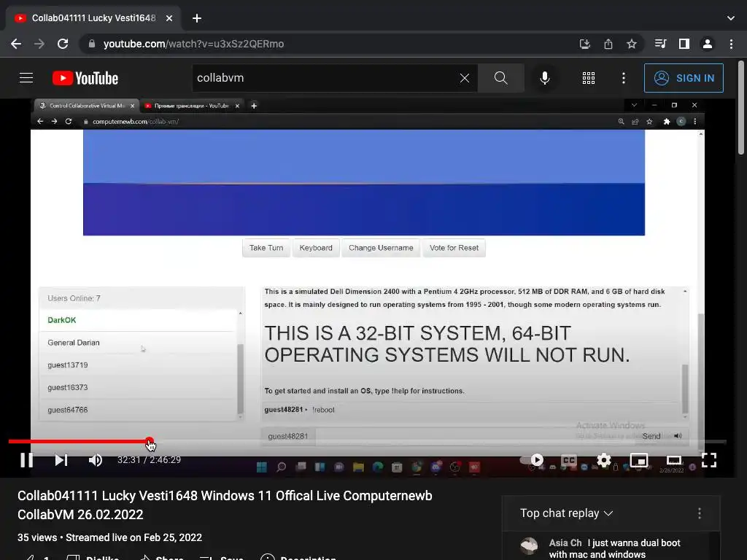Bookmark this page with the star icon

click(x=632, y=44)
